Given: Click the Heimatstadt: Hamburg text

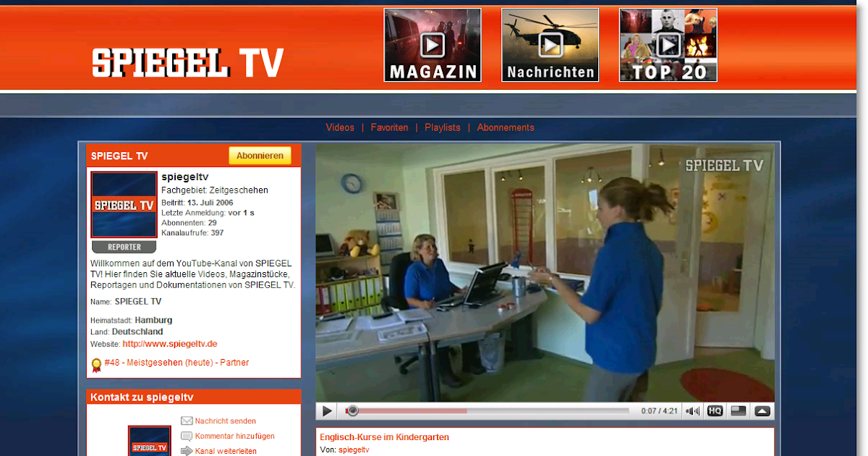Looking at the screenshot, I should (x=132, y=320).
